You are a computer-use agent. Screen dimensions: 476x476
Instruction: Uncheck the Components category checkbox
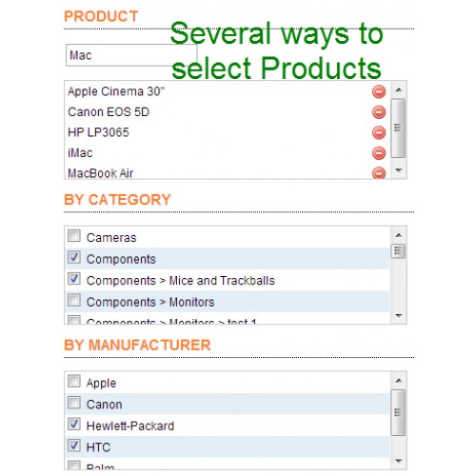[74, 257]
